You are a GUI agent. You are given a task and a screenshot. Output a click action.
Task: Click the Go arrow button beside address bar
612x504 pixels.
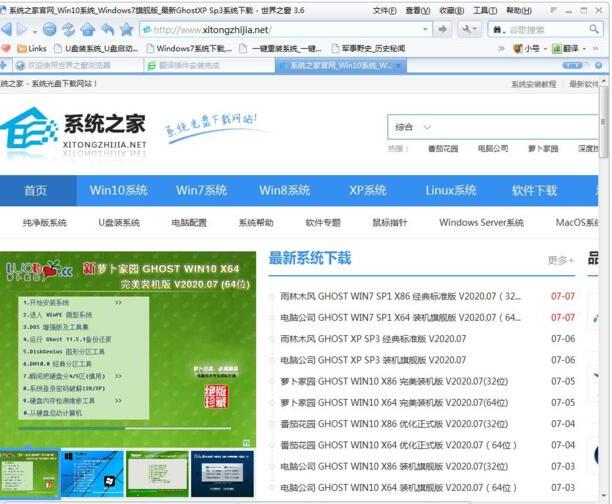[x=443, y=29]
